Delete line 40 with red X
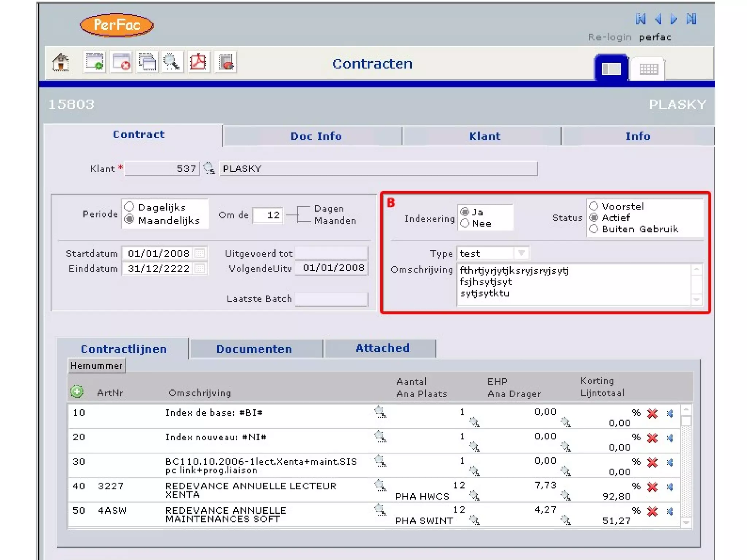 click(652, 487)
